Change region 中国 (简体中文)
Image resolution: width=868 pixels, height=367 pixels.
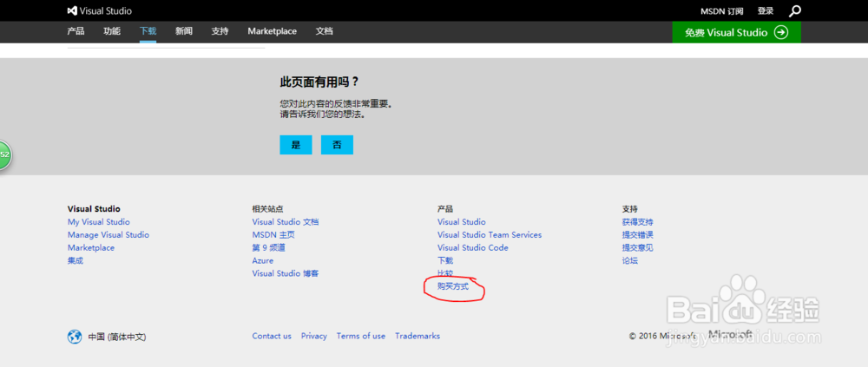point(117,337)
